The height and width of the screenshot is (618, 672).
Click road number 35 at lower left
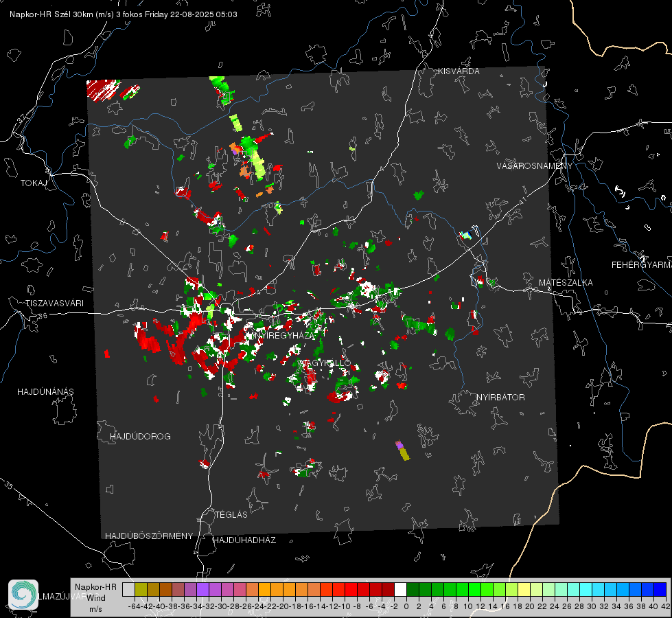pyautogui.click(x=8, y=485)
